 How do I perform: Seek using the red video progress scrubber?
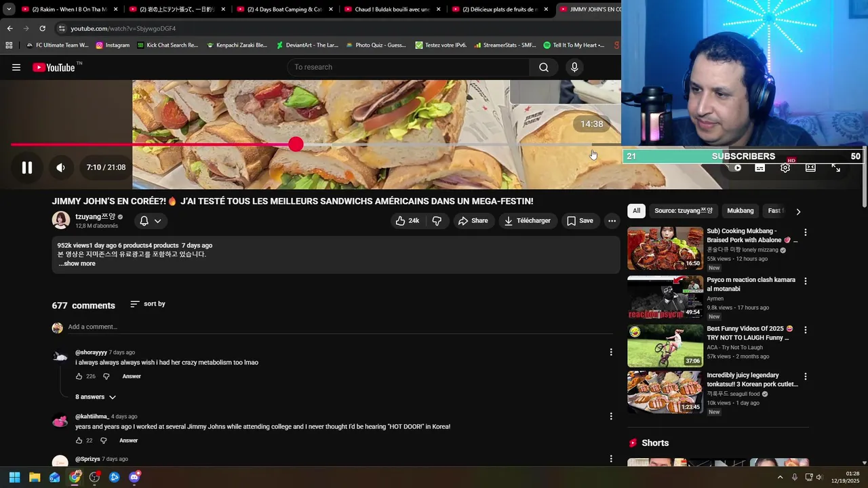point(296,144)
